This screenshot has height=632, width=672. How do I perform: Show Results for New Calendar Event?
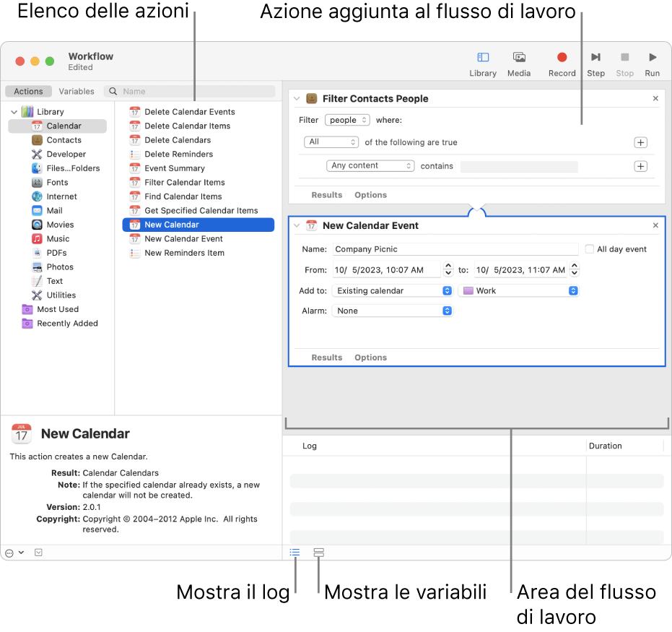pyautogui.click(x=326, y=358)
